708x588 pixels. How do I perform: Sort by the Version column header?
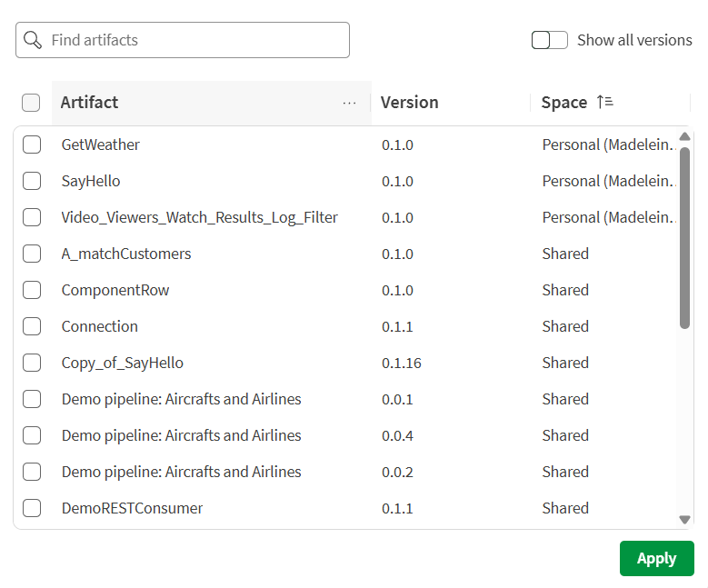pos(409,103)
